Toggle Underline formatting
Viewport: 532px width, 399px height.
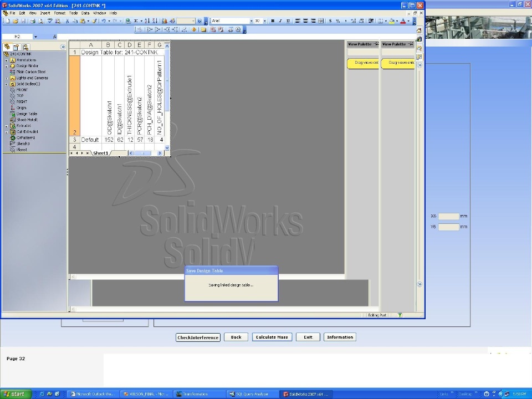click(288, 21)
